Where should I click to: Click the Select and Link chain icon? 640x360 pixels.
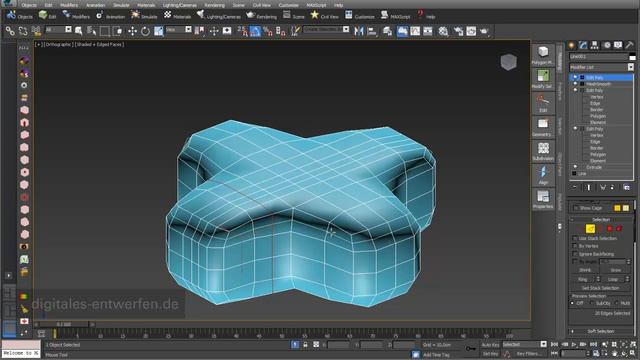tap(10, 31)
